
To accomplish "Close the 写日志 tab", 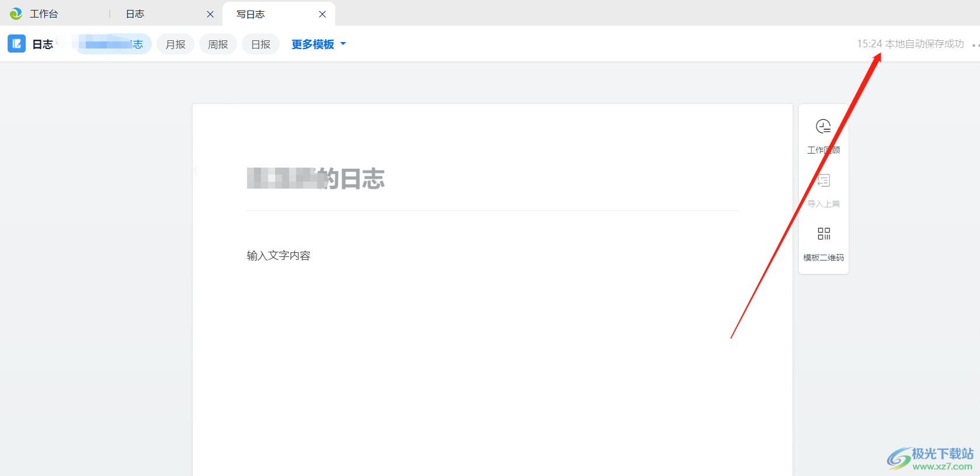I will coord(322,14).
